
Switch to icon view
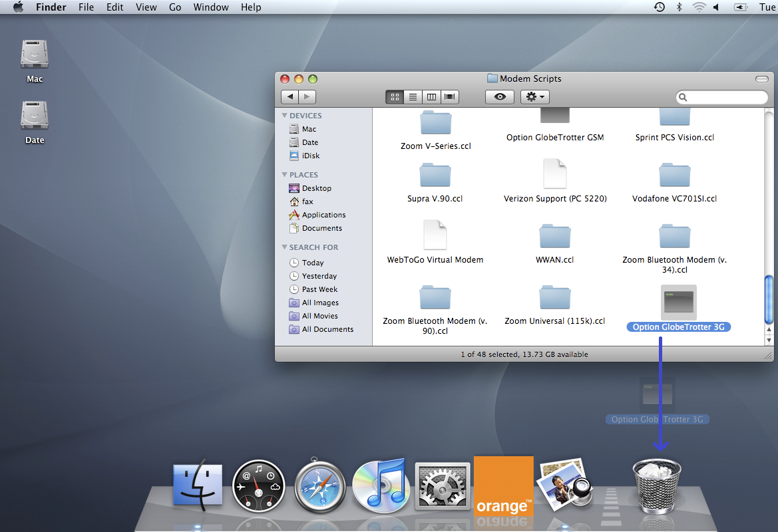pyautogui.click(x=395, y=97)
